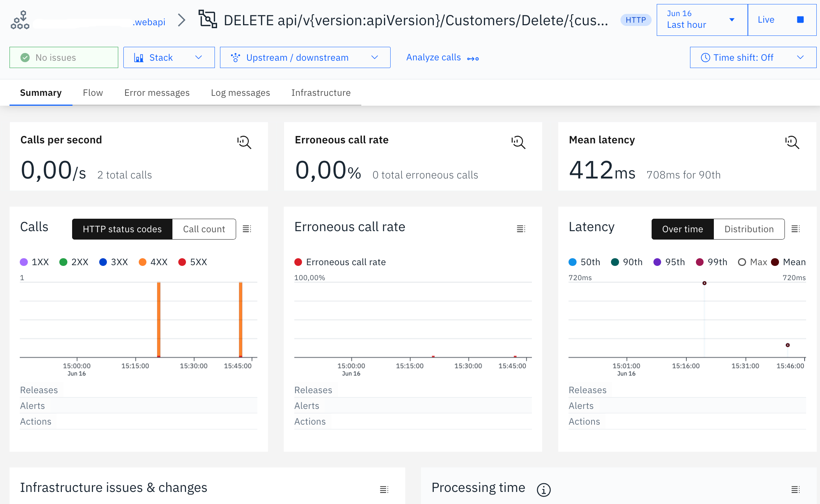Click the No issues green check icon
This screenshot has width=820, height=504.
25,57
